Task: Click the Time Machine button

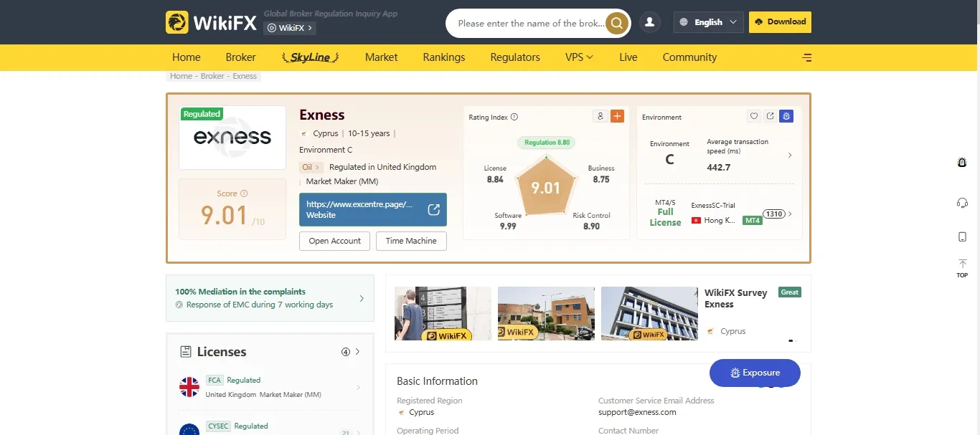Action: click(x=411, y=241)
